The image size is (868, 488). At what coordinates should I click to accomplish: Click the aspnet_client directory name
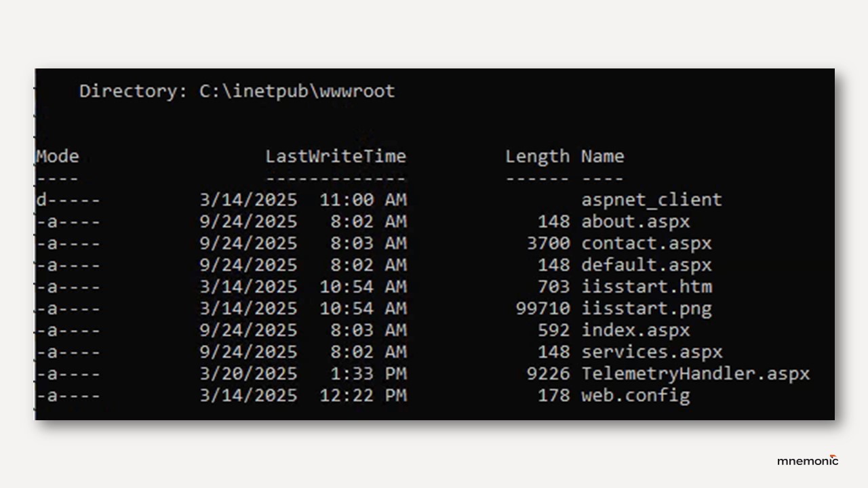[651, 200]
